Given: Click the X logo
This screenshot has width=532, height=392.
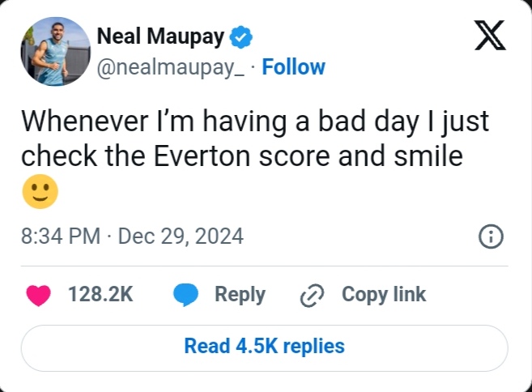Looking at the screenshot, I should tap(488, 36).
